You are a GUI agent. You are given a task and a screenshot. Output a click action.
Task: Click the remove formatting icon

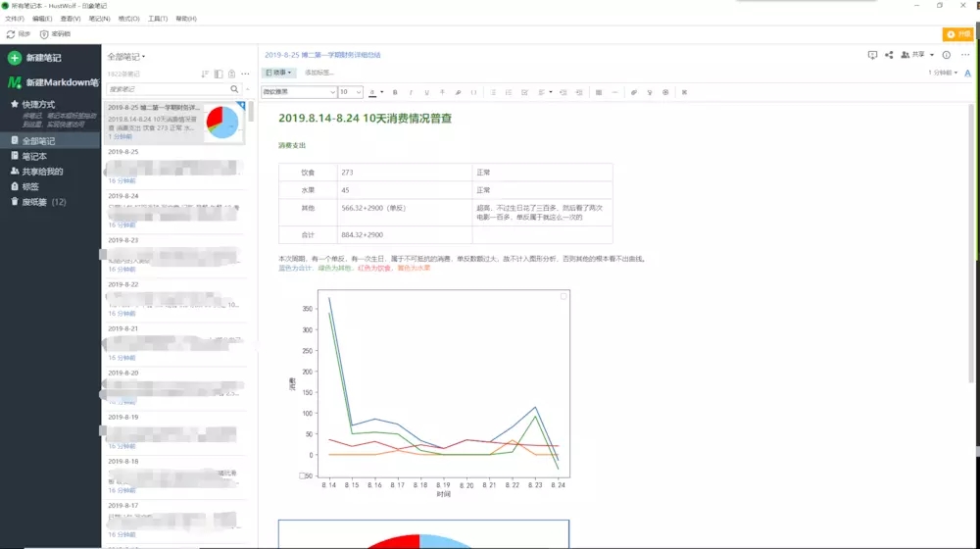click(684, 92)
